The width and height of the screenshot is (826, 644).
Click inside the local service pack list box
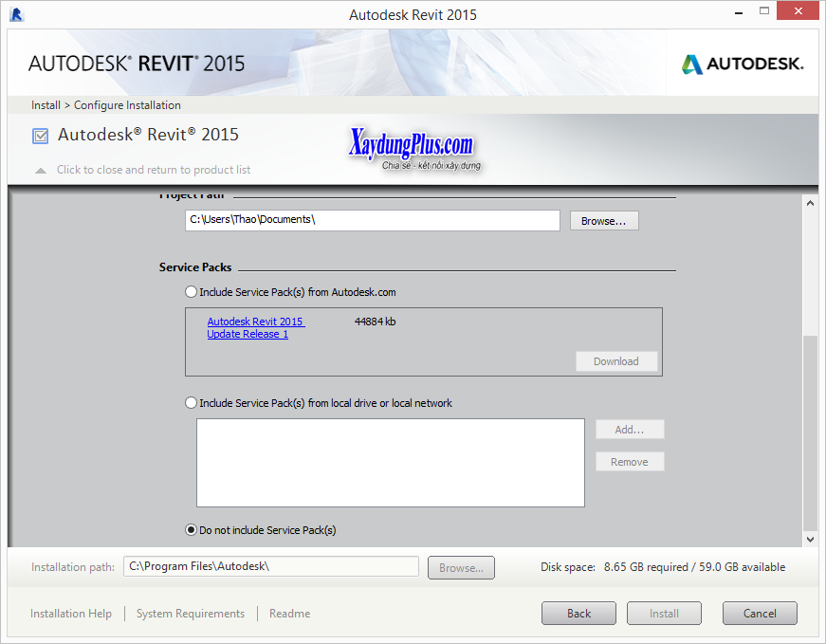click(391, 463)
